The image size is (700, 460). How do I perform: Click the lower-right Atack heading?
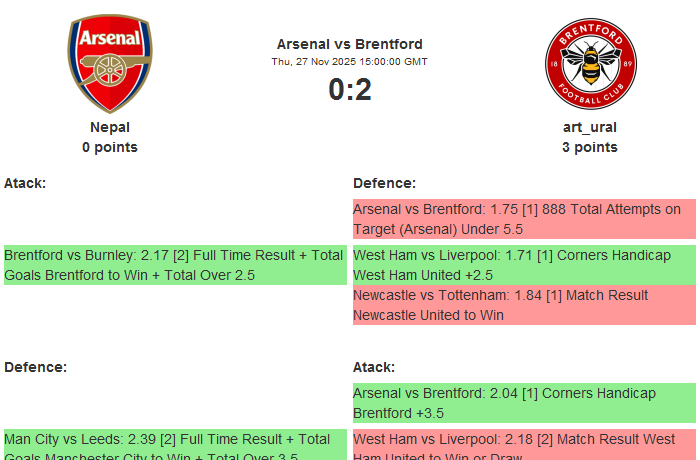point(374,367)
